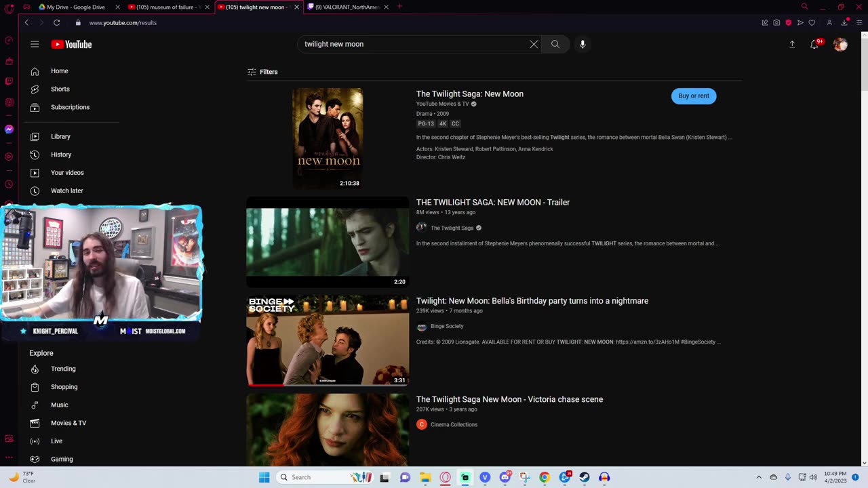The height and width of the screenshot is (488, 868).
Task: Open the browser snapshot camera icon
Action: (x=776, y=22)
